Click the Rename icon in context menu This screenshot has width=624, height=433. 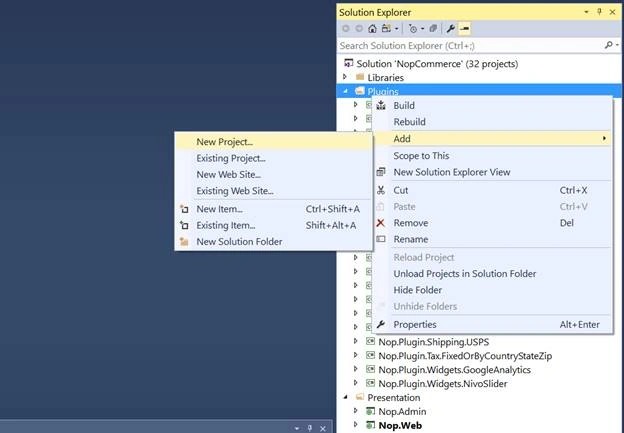[x=381, y=239]
